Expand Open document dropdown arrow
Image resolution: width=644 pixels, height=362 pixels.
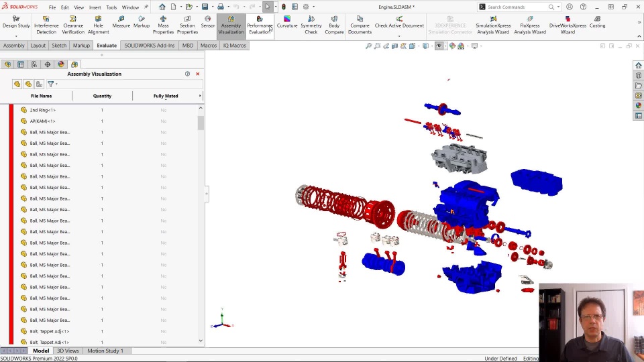197,7
